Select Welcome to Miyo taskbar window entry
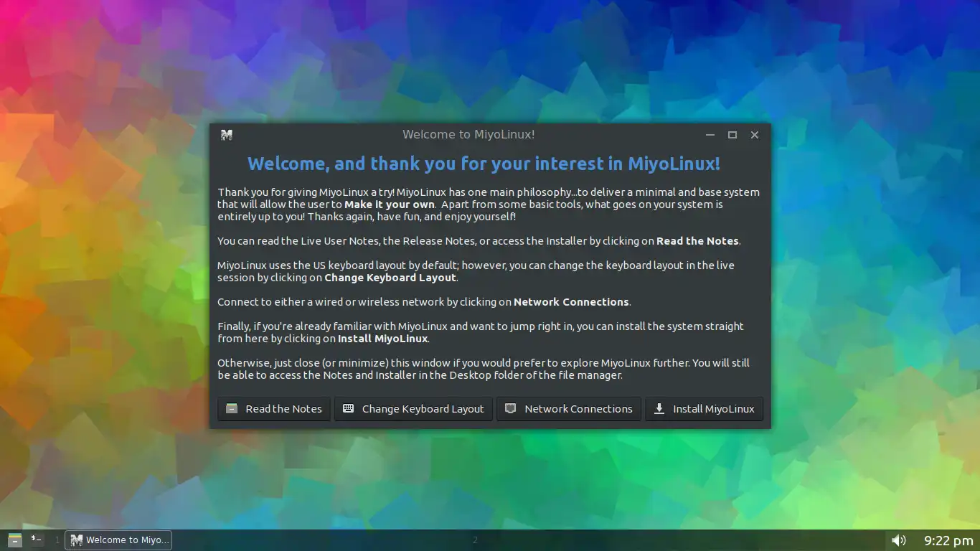This screenshot has height=551, width=980. [x=118, y=540]
